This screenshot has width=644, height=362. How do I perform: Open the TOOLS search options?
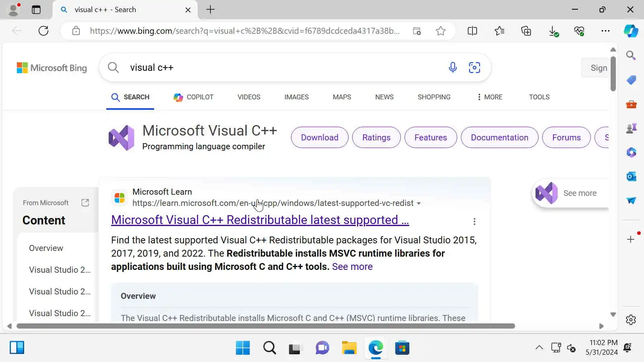tap(539, 97)
